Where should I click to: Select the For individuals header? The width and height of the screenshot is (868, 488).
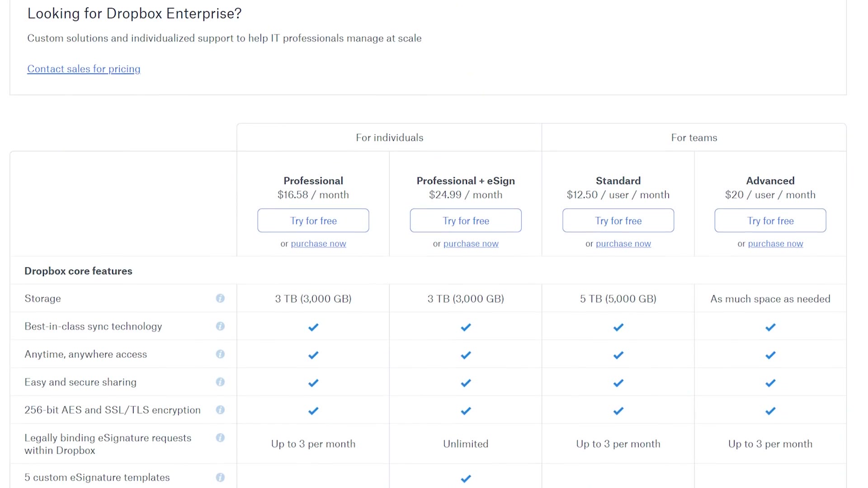coord(389,137)
